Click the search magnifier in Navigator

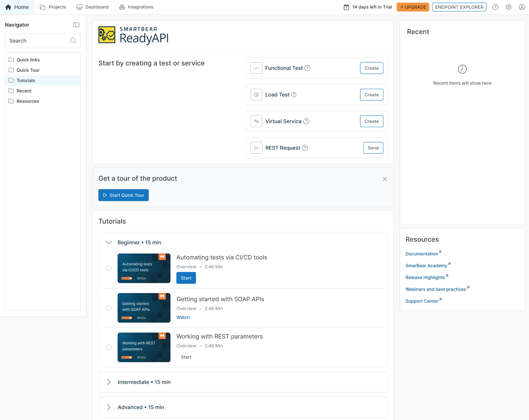click(x=73, y=41)
